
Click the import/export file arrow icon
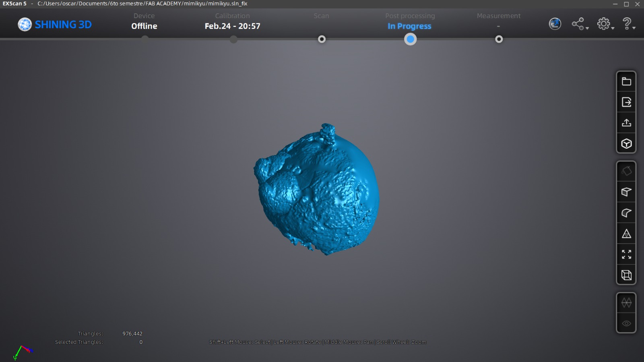(626, 102)
